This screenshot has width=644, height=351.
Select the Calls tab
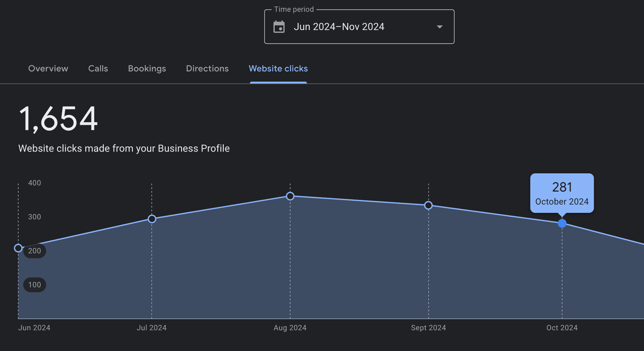(98, 69)
